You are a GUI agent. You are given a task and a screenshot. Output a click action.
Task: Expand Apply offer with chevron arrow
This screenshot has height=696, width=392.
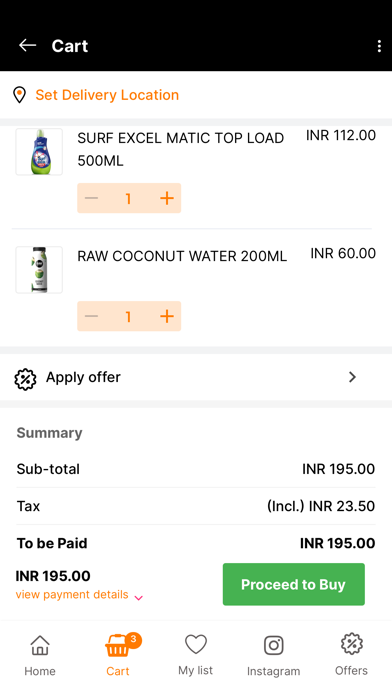352,377
